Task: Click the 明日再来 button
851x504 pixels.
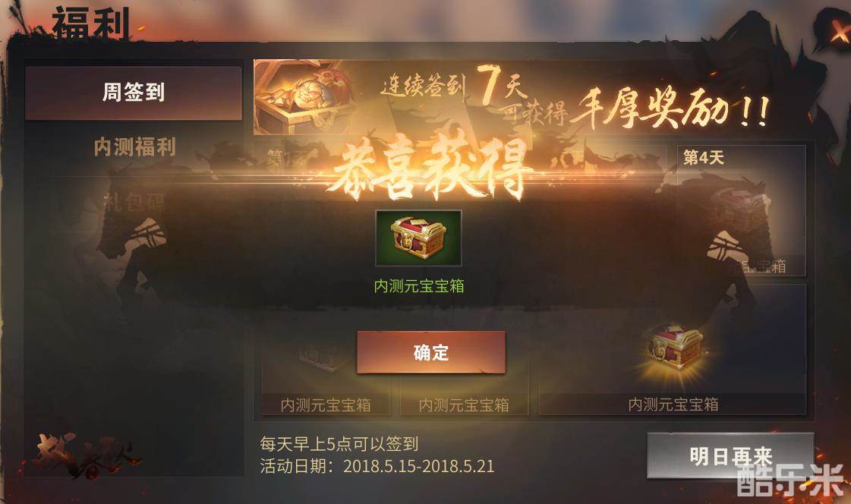Action: (730, 455)
